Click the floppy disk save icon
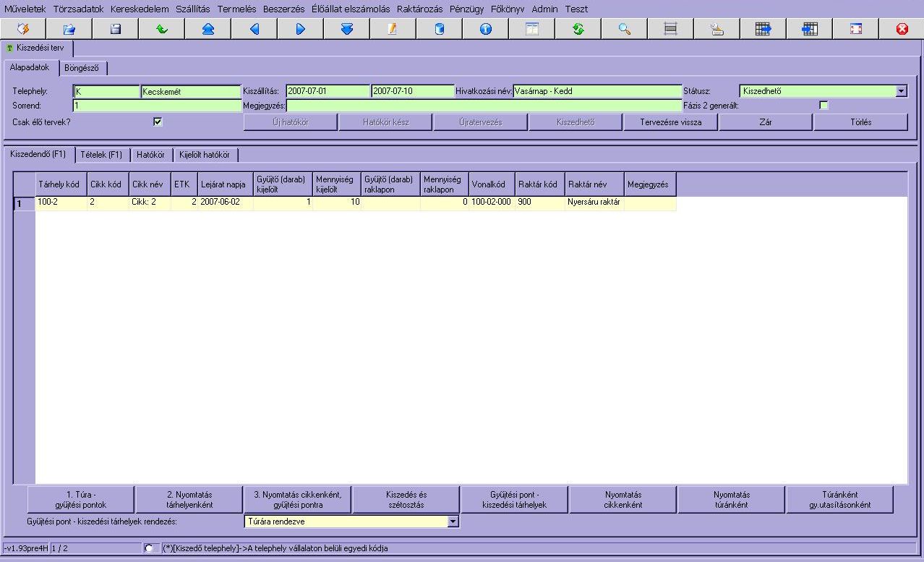This screenshot has width=924, height=562. [115, 29]
